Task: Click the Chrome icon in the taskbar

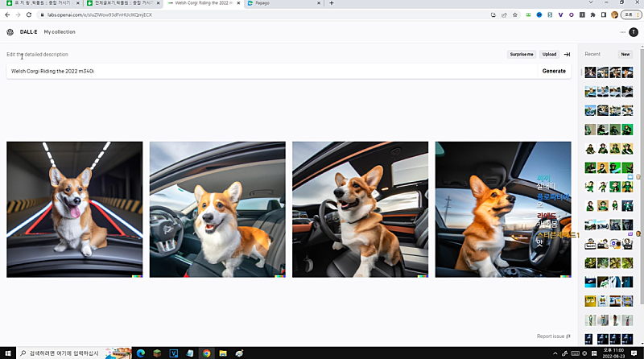Action: tap(206, 353)
